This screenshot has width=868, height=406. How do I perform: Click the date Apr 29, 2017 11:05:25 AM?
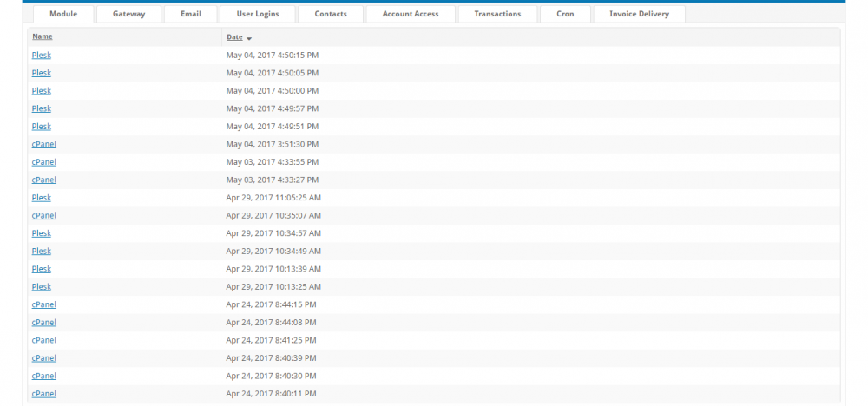point(273,198)
